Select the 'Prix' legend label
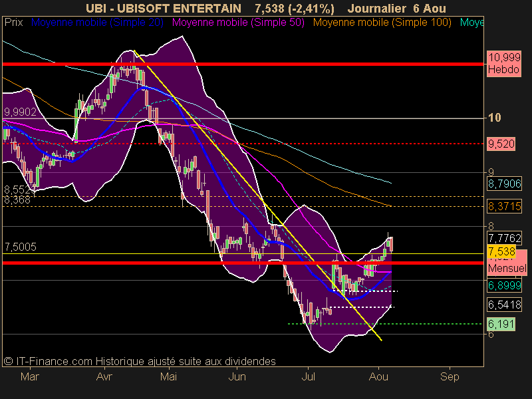The width and height of the screenshot is (532, 399). (x=13, y=23)
